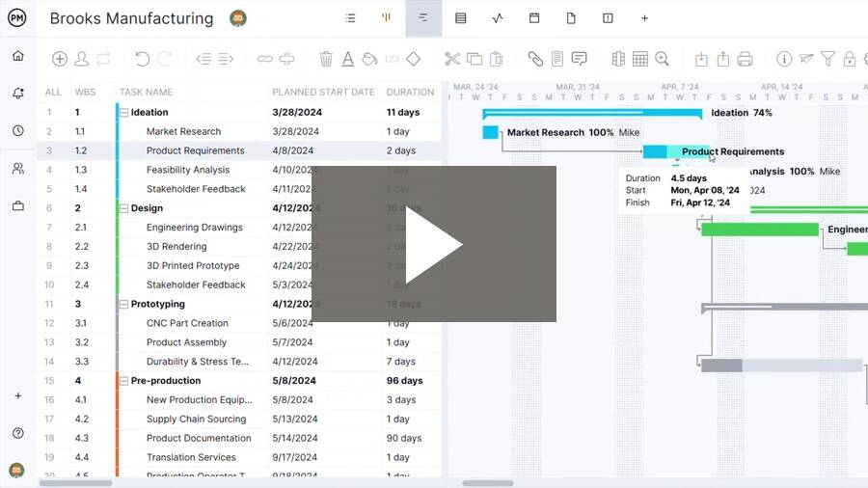Indent the selected task
868x488 pixels.
(x=226, y=59)
